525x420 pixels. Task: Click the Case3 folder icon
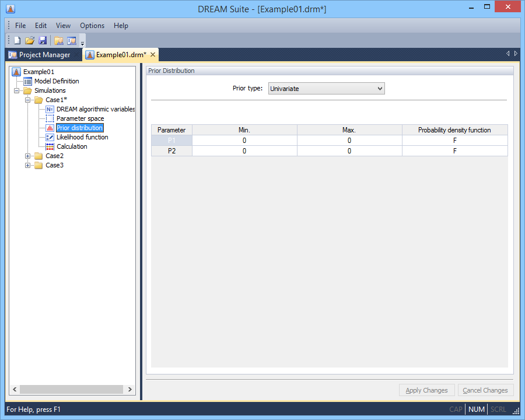tap(39, 166)
